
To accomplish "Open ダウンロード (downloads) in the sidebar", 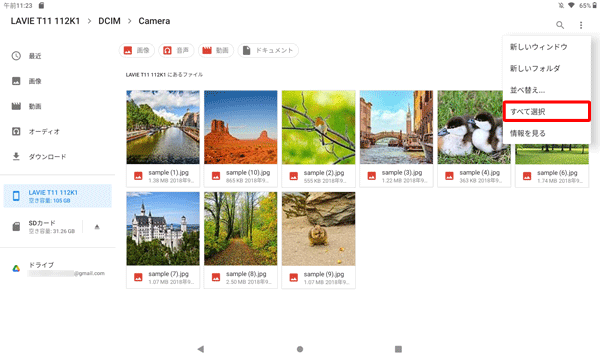I will pyautogui.click(x=57, y=156).
